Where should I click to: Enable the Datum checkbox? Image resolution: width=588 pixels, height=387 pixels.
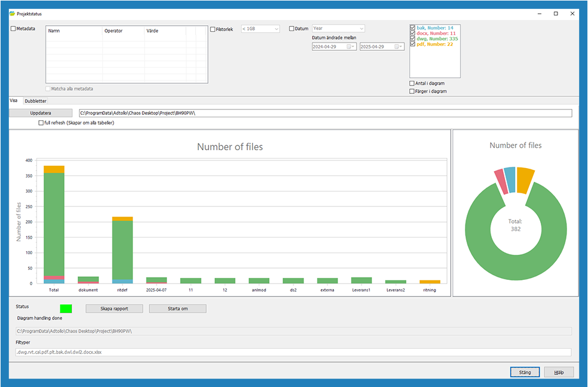[x=292, y=29]
